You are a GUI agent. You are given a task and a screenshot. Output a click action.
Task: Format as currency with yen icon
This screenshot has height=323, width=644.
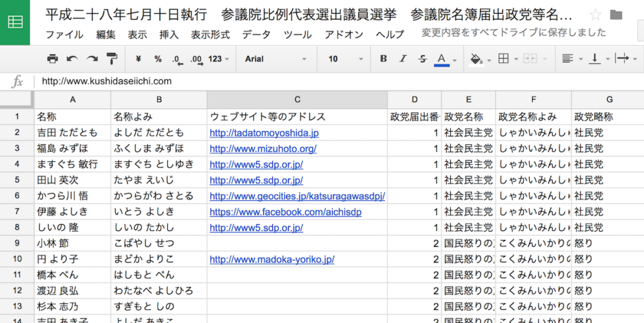138,59
